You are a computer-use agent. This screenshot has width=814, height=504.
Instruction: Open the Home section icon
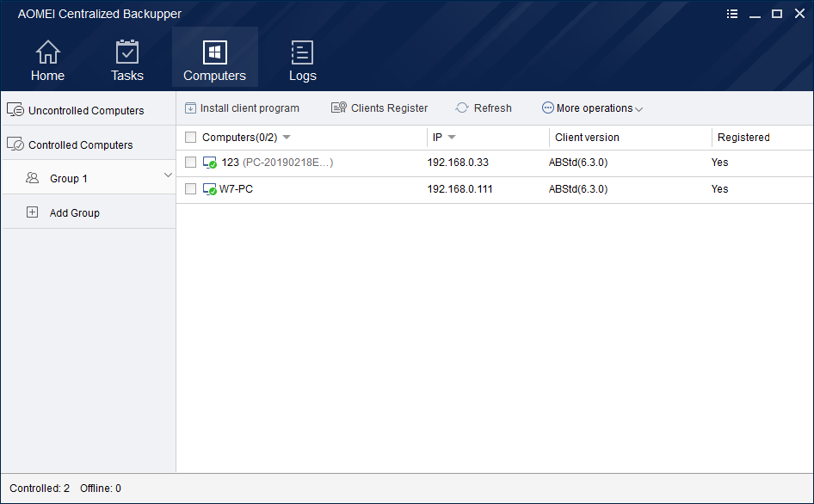48,52
